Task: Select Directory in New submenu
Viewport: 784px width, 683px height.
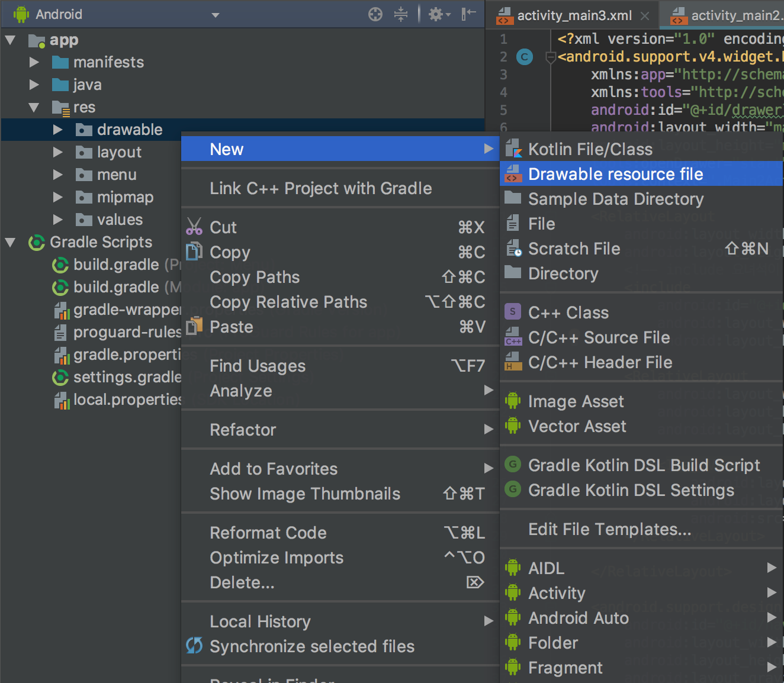Action: tap(641, 273)
